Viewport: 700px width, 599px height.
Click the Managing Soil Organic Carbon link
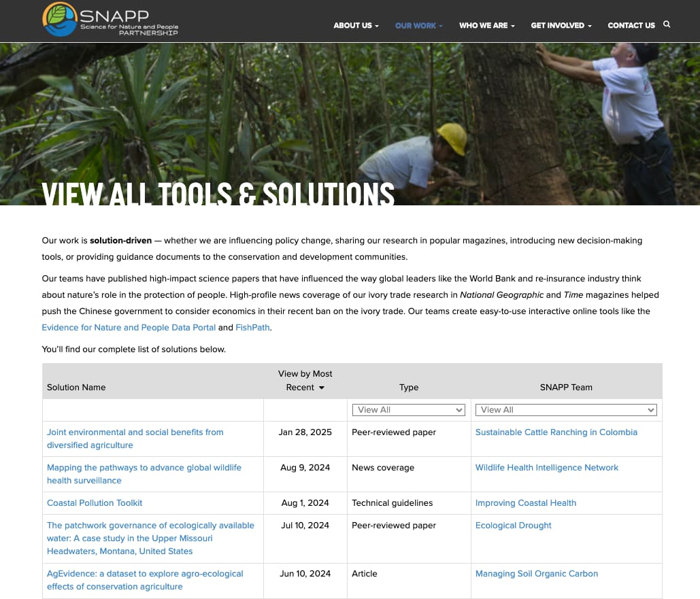click(x=537, y=573)
